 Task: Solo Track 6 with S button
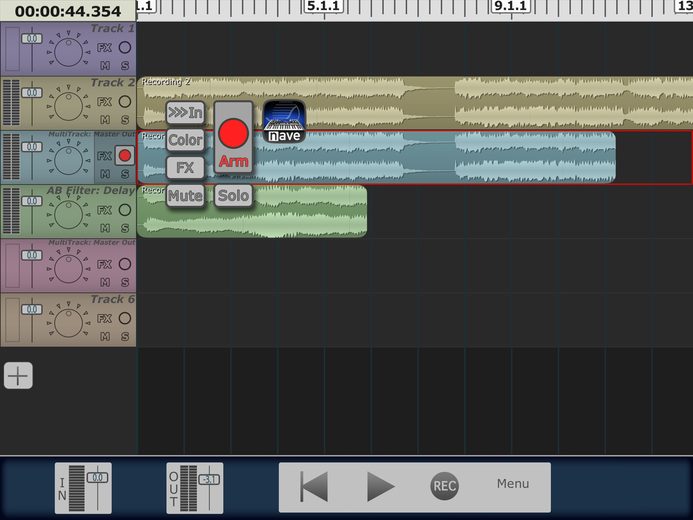coord(125,337)
